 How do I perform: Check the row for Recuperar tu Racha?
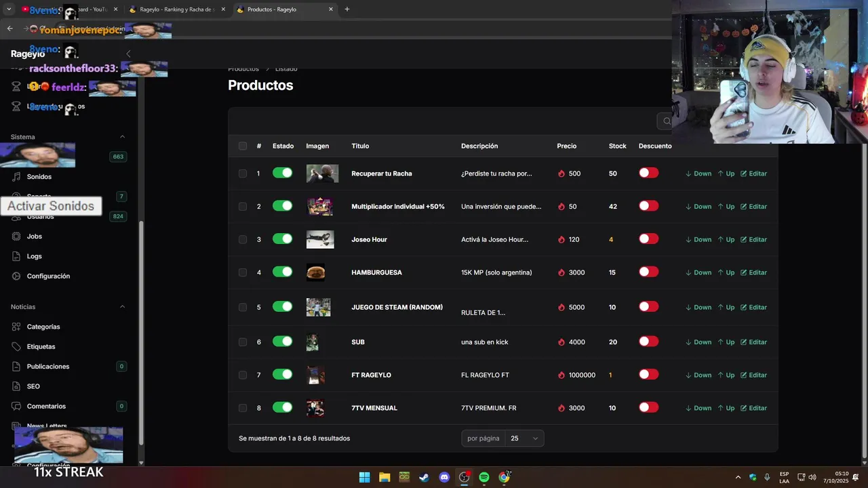tap(243, 174)
